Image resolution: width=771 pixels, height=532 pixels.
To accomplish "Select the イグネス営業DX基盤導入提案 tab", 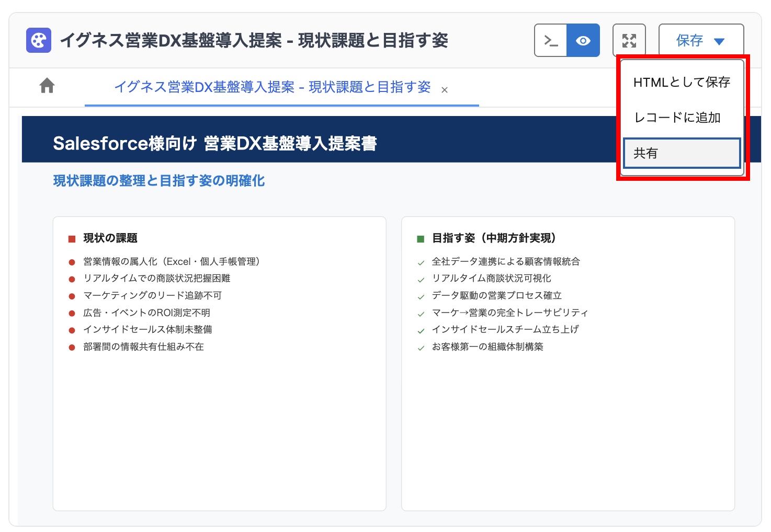I will coord(272,87).
